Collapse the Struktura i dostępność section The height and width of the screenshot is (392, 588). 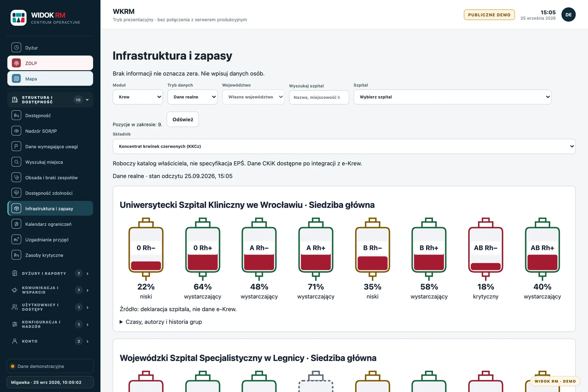click(x=50, y=100)
